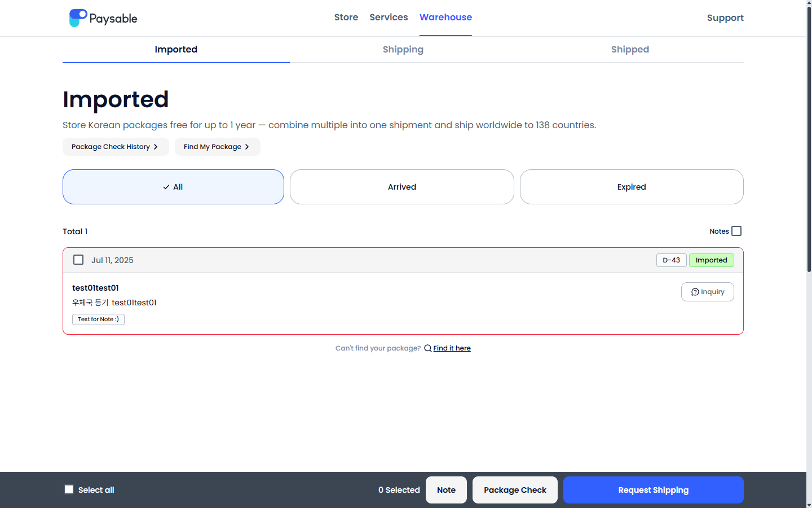Viewport: 812px width, 508px height.
Task: Filter packages by Expired
Action: click(632, 187)
